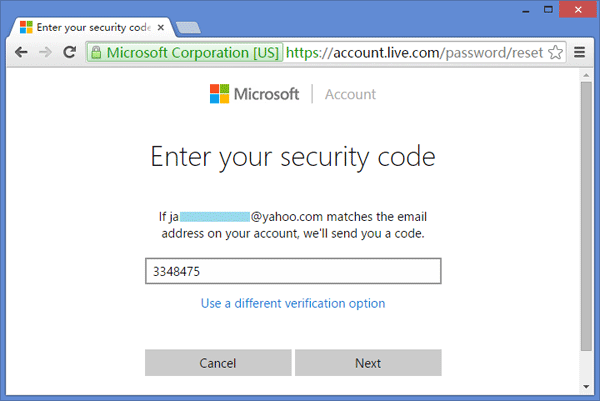Click the security code input field
The width and height of the screenshot is (600, 401).
[x=293, y=271]
